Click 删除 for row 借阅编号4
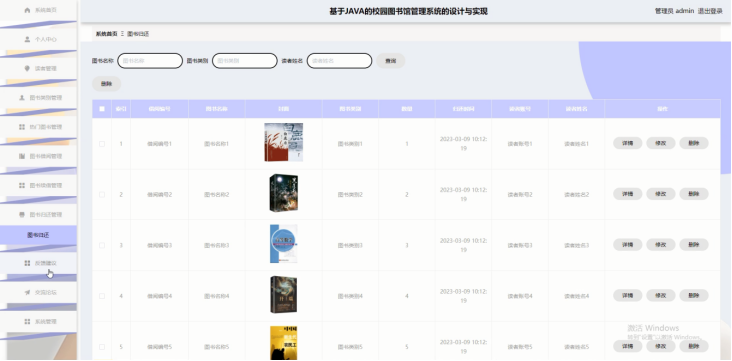732x361 pixels. pyautogui.click(x=694, y=295)
